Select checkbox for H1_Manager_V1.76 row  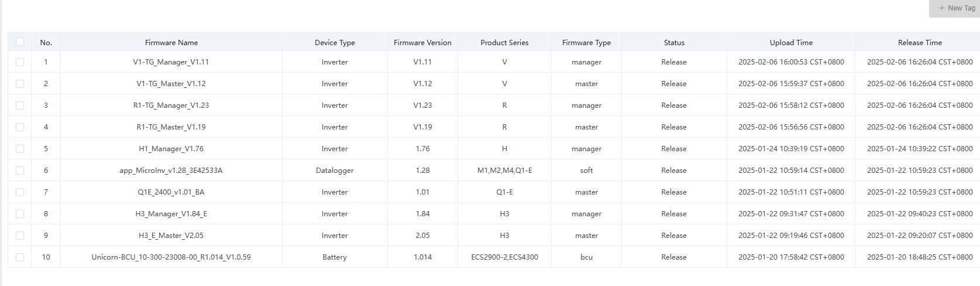click(20, 149)
